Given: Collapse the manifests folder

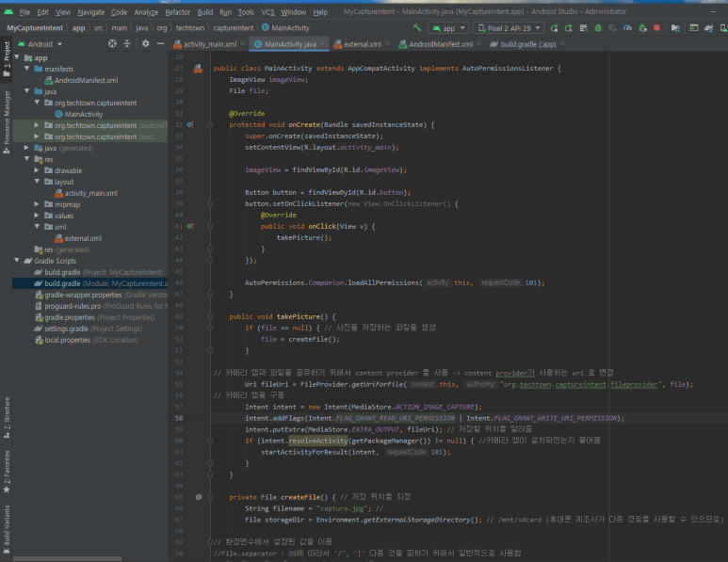Looking at the screenshot, I should (x=27, y=69).
